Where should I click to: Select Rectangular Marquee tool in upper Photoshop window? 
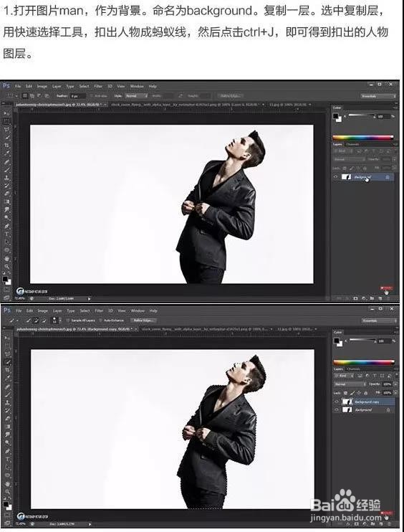[x=6, y=121]
